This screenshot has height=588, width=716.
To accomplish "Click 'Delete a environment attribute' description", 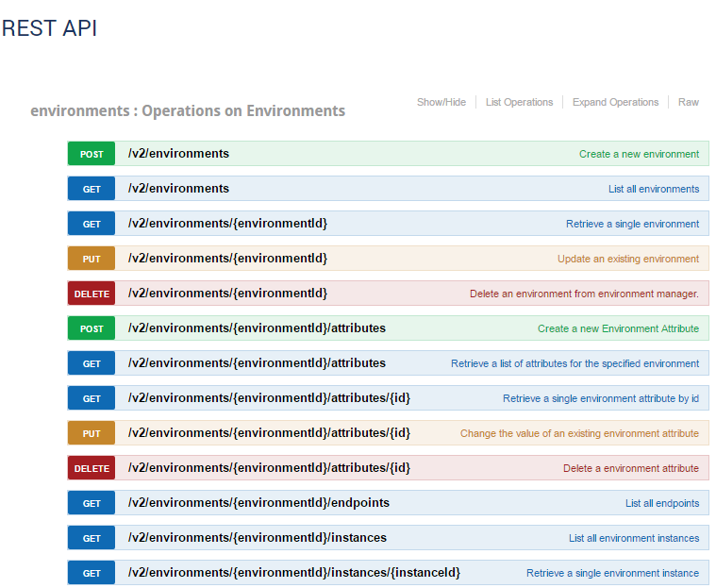I will point(631,468).
